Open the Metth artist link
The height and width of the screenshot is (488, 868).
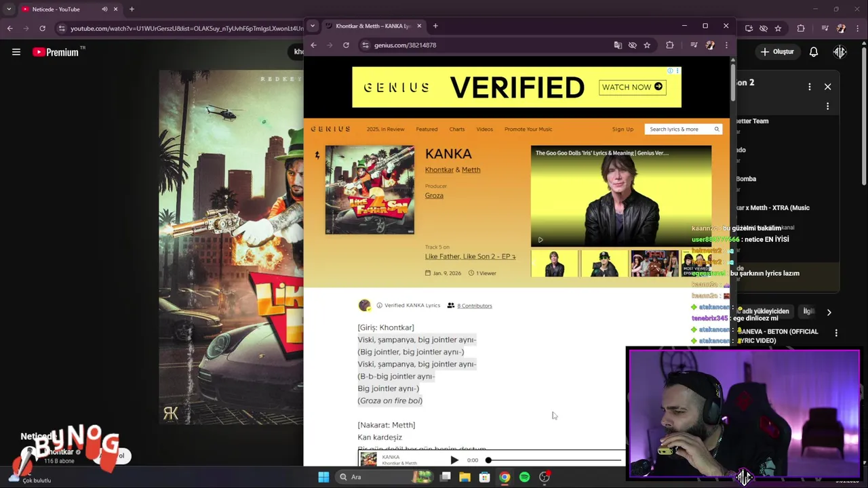[x=471, y=170]
